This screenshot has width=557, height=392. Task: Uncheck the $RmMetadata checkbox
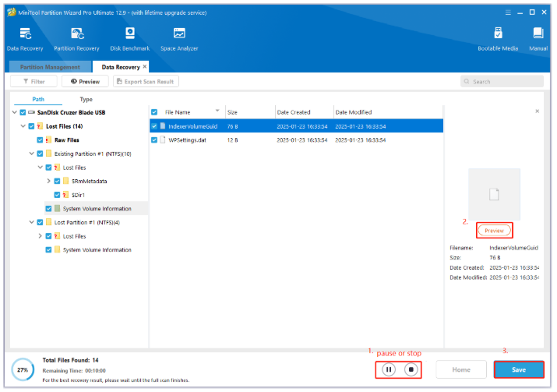pos(57,182)
